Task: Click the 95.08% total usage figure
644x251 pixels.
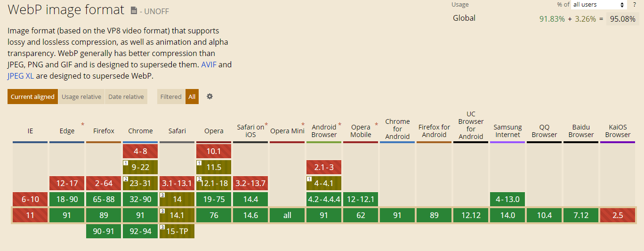Action: (623, 19)
